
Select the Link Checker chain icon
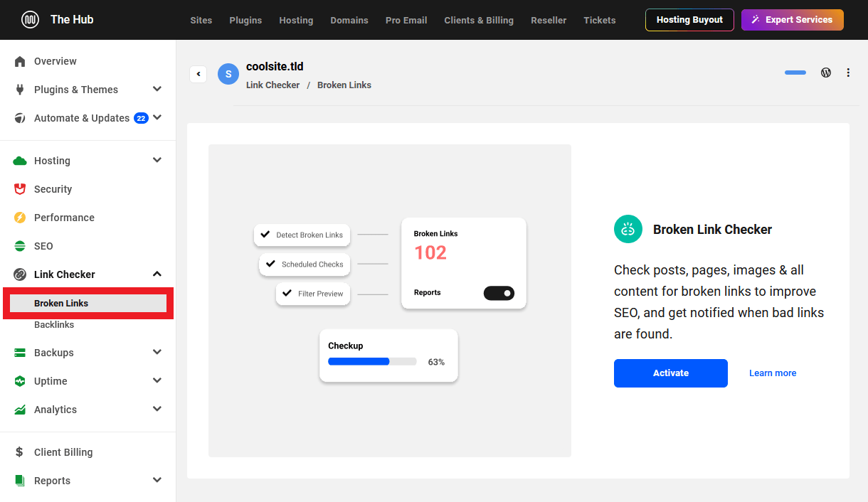[20, 274]
